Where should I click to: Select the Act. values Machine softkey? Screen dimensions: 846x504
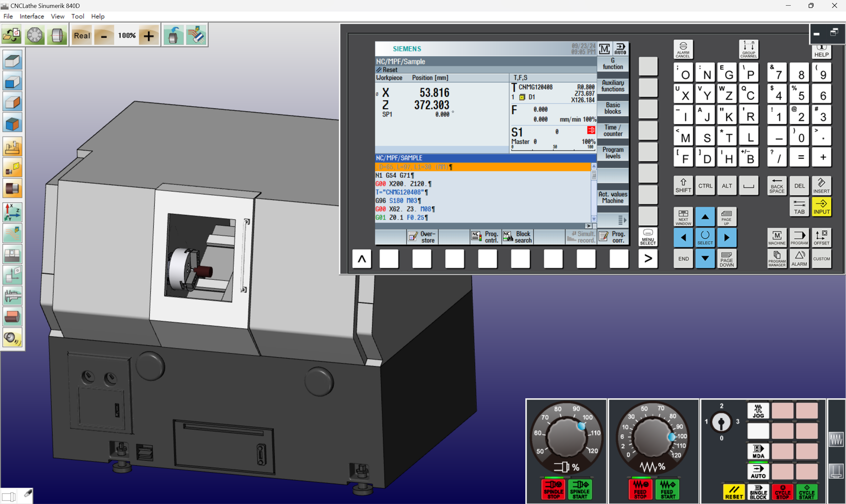(x=613, y=197)
